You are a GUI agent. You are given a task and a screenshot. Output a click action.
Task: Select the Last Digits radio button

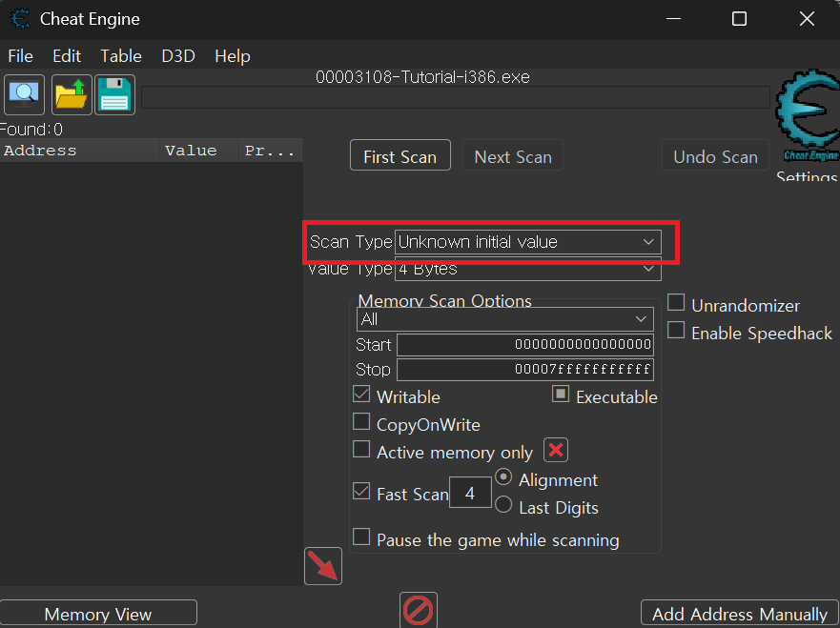[503, 506]
